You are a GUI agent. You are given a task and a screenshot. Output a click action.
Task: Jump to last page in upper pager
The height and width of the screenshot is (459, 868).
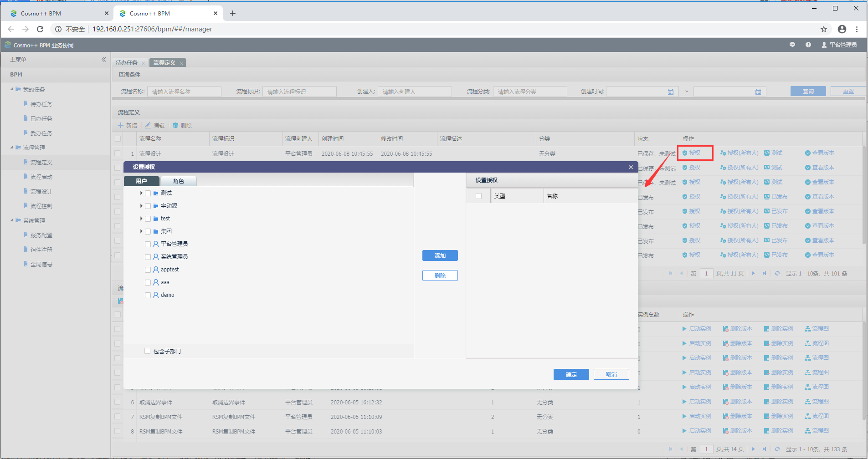[764, 273]
